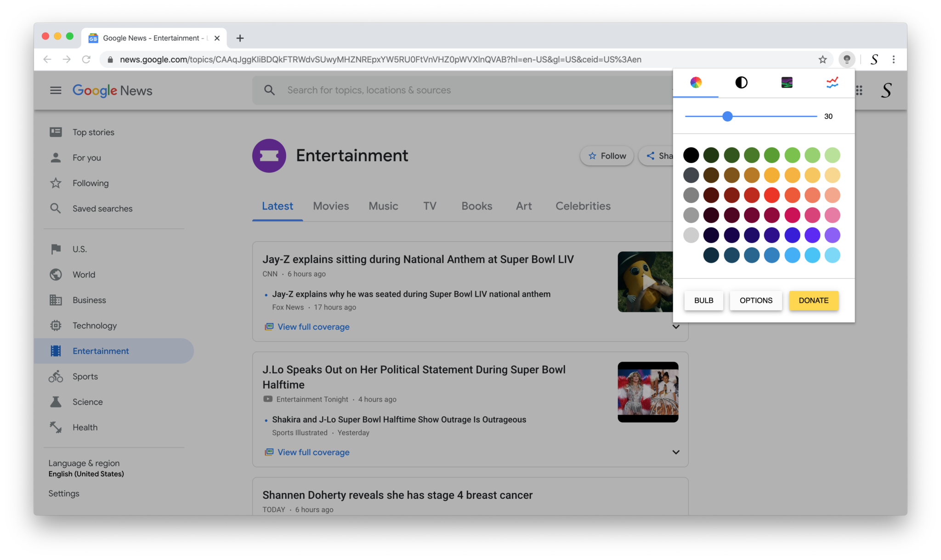Pick the lightest sky-blue swatch
The height and width of the screenshot is (560, 941).
(x=833, y=255)
